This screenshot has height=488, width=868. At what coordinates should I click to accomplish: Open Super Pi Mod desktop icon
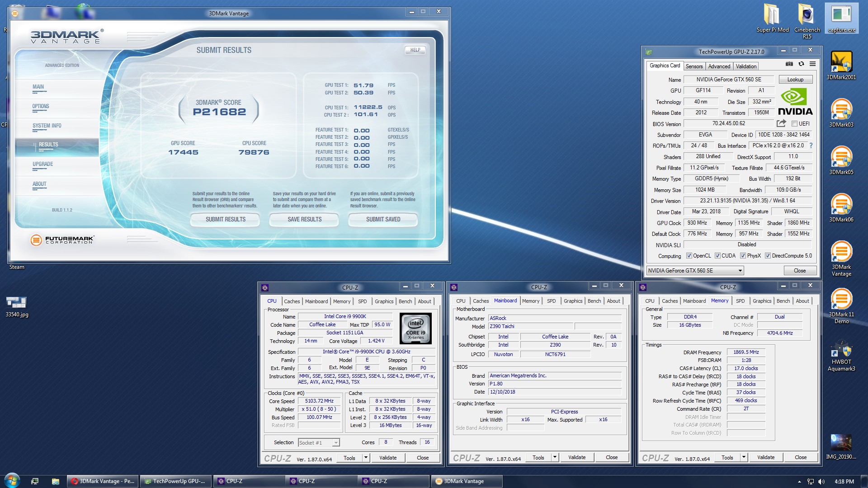click(x=773, y=18)
